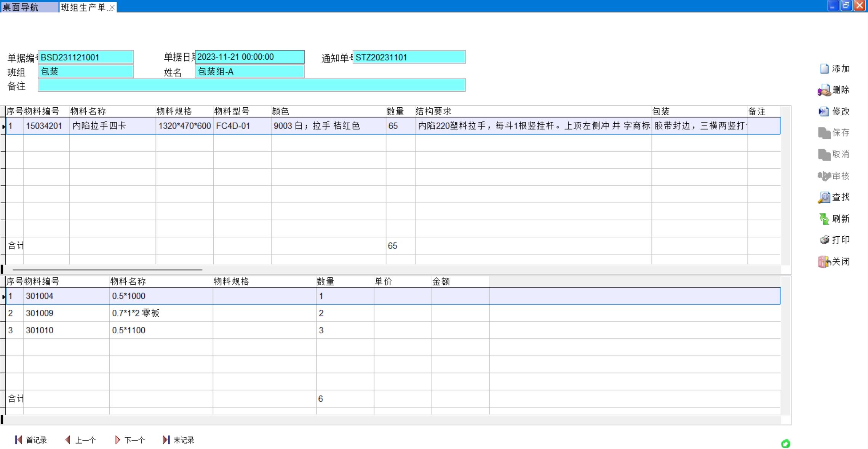Go to 上一个 (previous record)
Screen dimensions: 868x449
(80, 440)
